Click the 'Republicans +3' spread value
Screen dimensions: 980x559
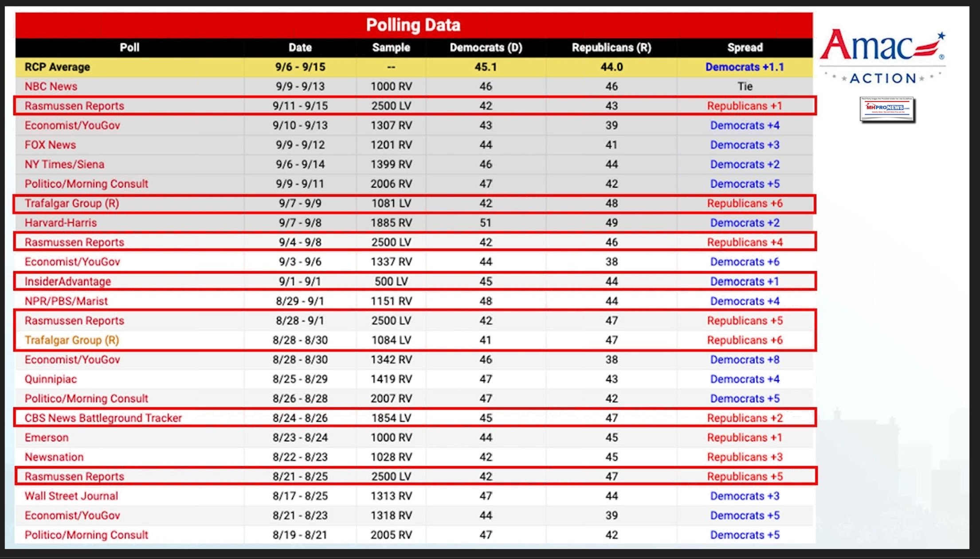[x=745, y=457]
